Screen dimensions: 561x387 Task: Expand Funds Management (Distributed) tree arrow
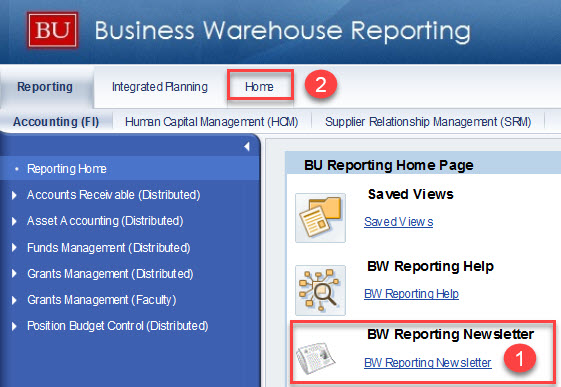click(14, 248)
